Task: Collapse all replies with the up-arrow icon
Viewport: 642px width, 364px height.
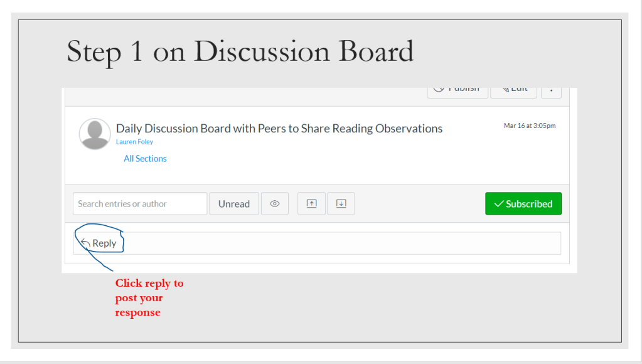Action: point(311,204)
